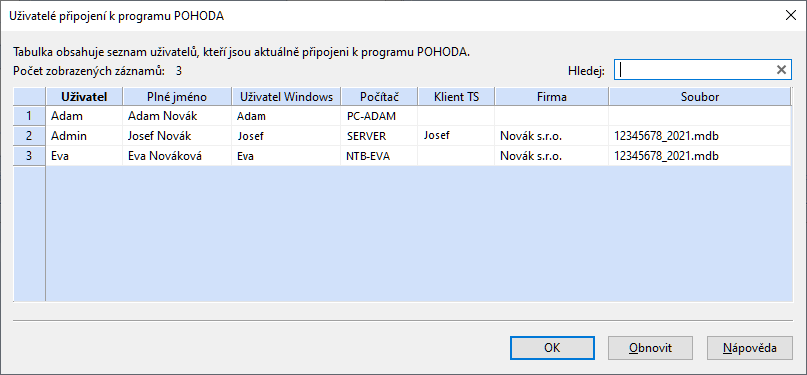The height and width of the screenshot is (375, 807).
Task: Sort by Počítač column header
Action: [x=379, y=97]
